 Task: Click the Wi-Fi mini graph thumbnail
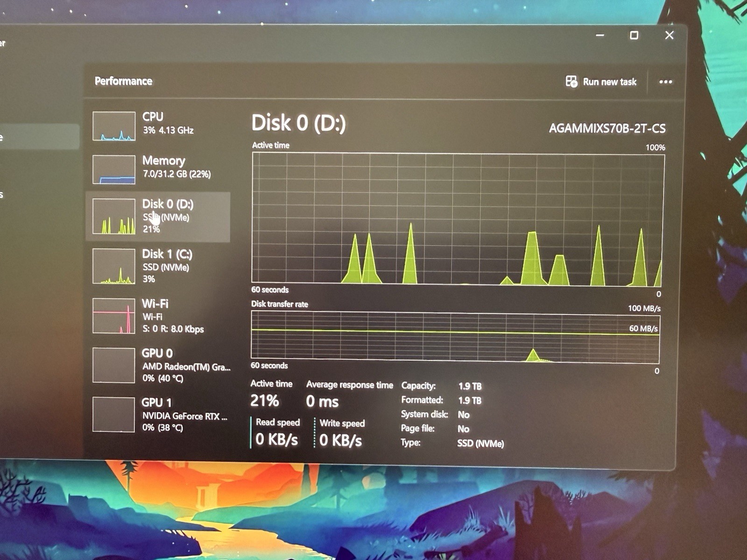pyautogui.click(x=114, y=316)
